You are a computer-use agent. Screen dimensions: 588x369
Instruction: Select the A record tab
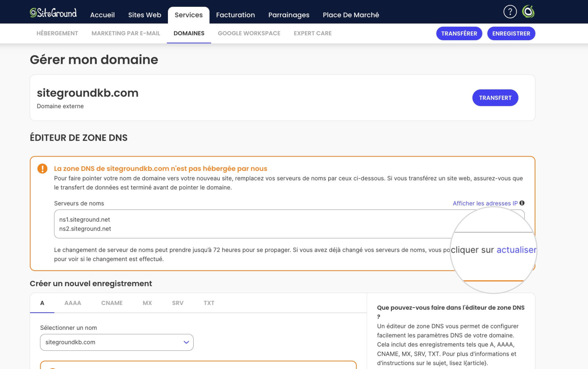[x=42, y=303]
